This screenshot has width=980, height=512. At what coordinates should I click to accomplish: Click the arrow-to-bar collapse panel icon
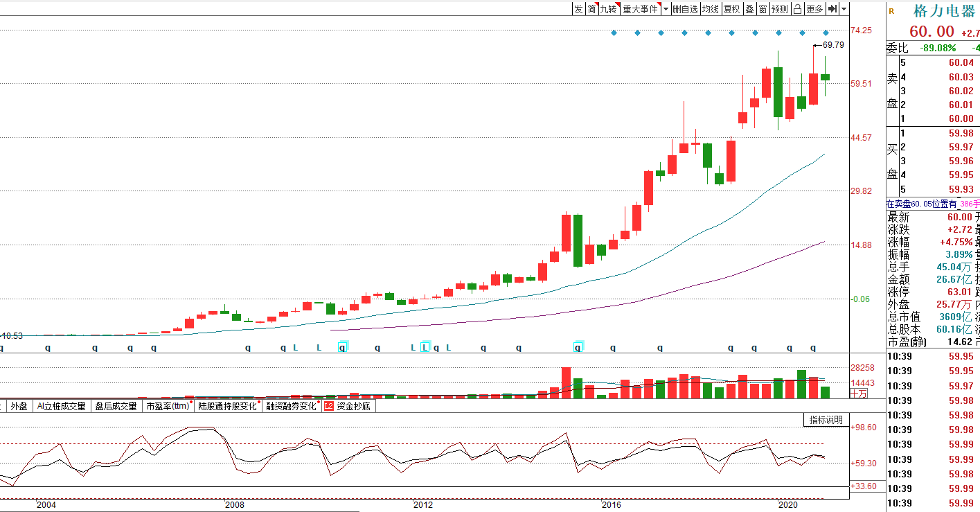click(x=833, y=9)
